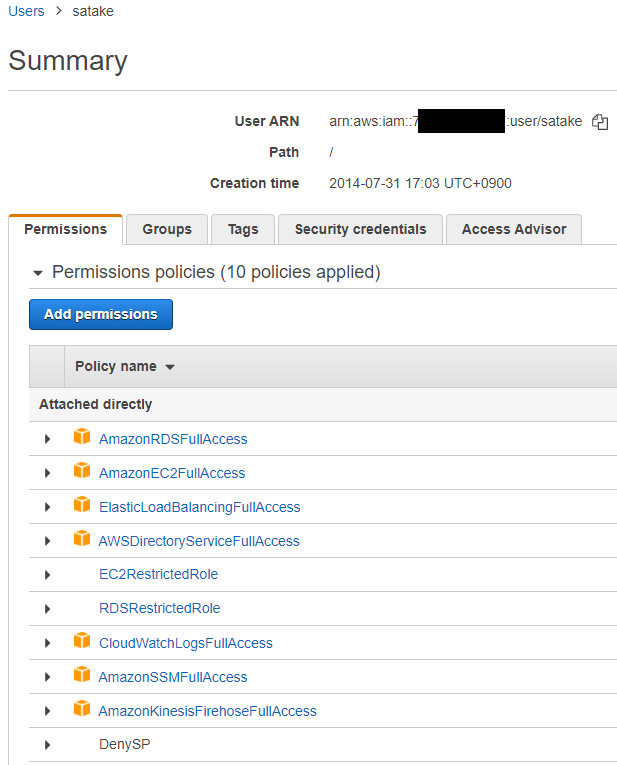617x765 pixels.
Task: Expand the CloudWatchLogsFullAccess policy row
Action: pyautogui.click(x=47, y=643)
